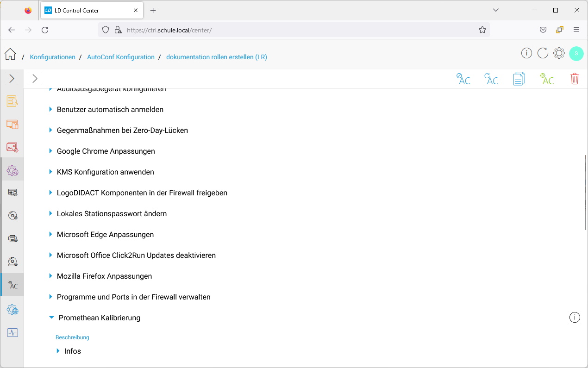Open the sidebar disc icon above the printer
Screen dimensions: 588x368
click(13, 216)
